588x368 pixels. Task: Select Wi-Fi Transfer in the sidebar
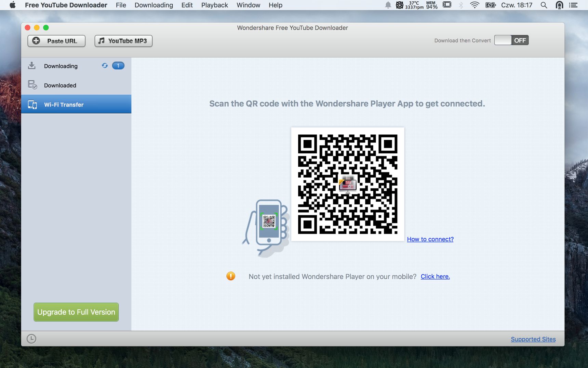coord(76,104)
